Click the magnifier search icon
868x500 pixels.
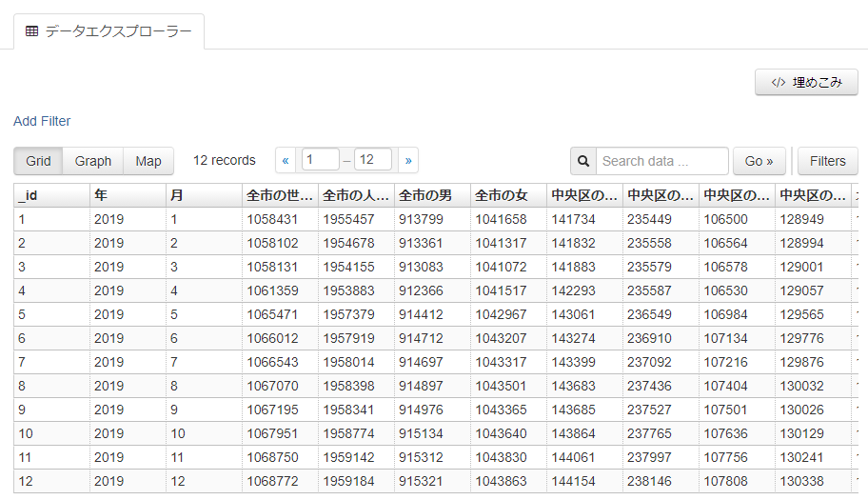[583, 161]
